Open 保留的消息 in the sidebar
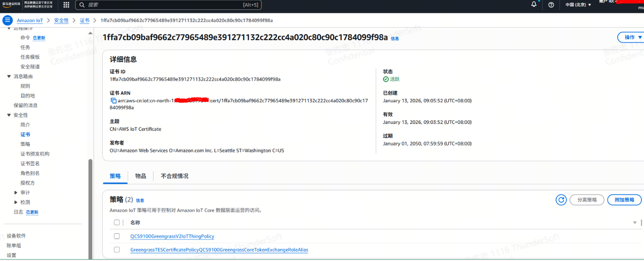The image size is (644, 261). coord(26,105)
